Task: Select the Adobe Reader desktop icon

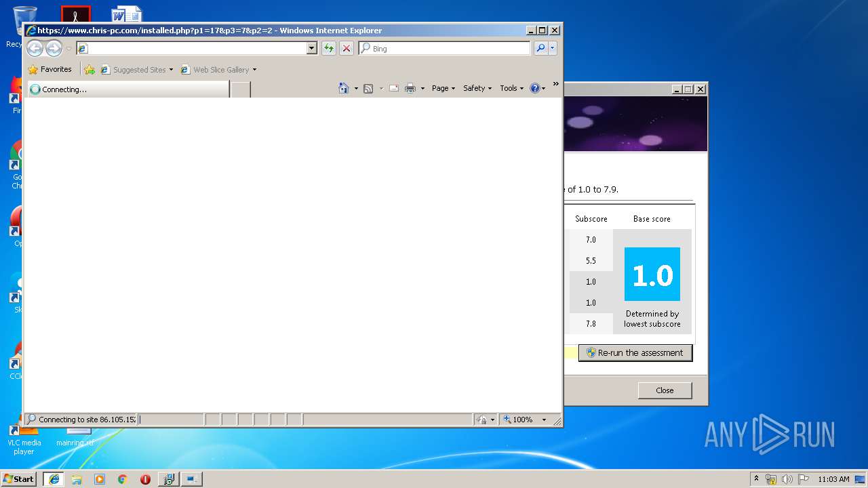Action: pyautogui.click(x=75, y=14)
